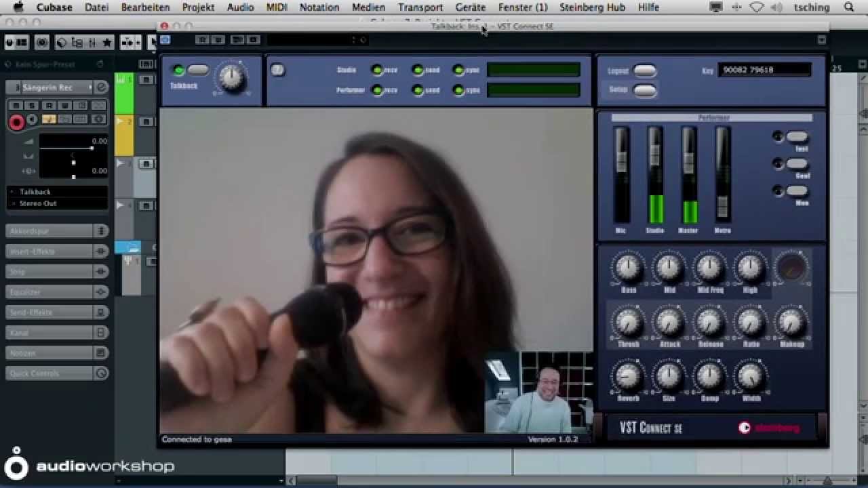Click the Setup button
The width and height of the screenshot is (868, 488).
pos(645,90)
